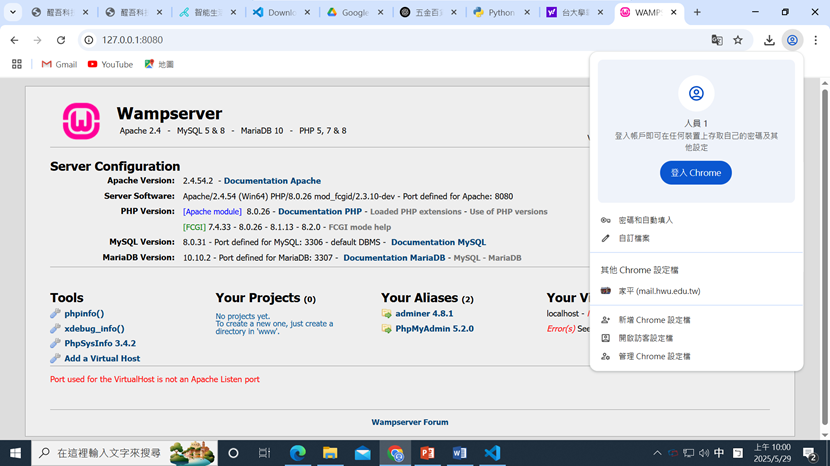
Task: Toggle the Chrome profile avatar button
Action: pyautogui.click(x=792, y=40)
